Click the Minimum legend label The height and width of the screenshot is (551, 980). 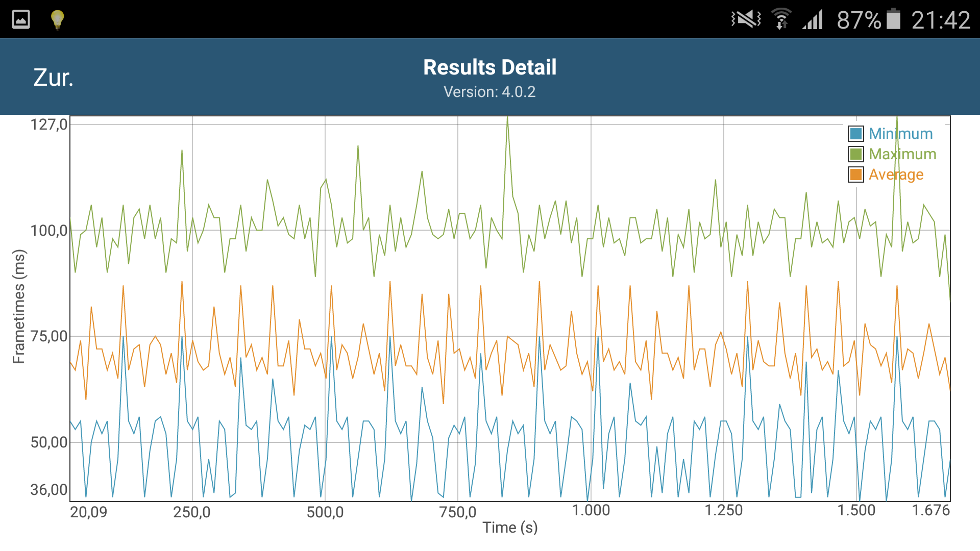(x=901, y=134)
